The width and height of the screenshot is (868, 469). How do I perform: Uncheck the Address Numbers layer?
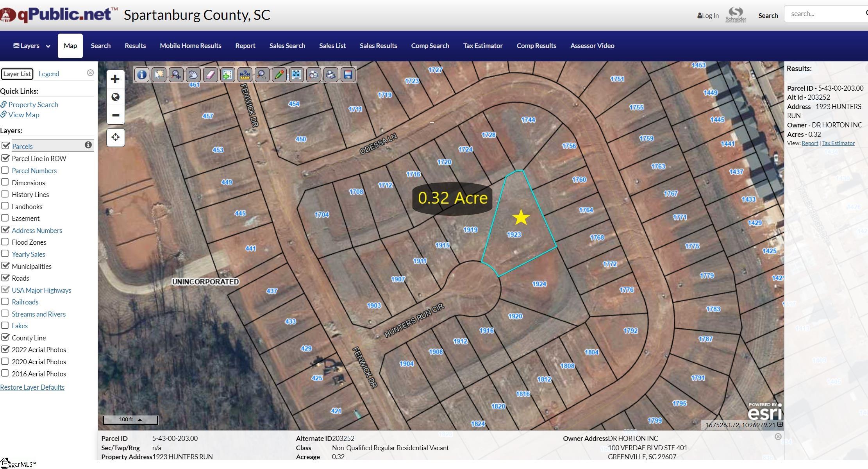(5, 230)
